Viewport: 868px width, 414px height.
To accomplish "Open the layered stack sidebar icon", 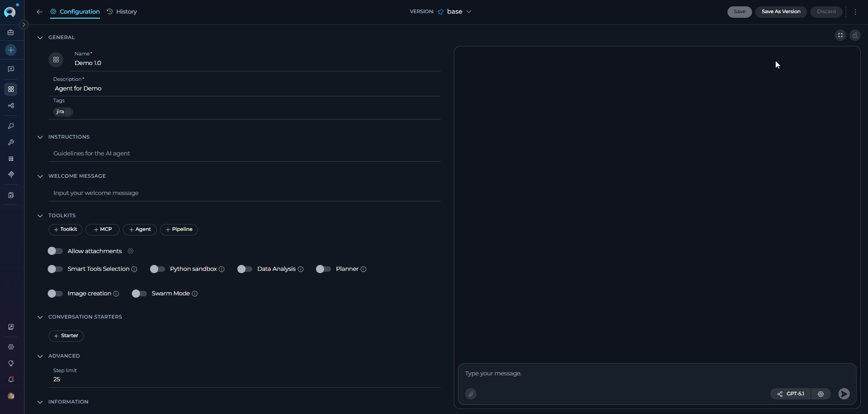I will [11, 175].
